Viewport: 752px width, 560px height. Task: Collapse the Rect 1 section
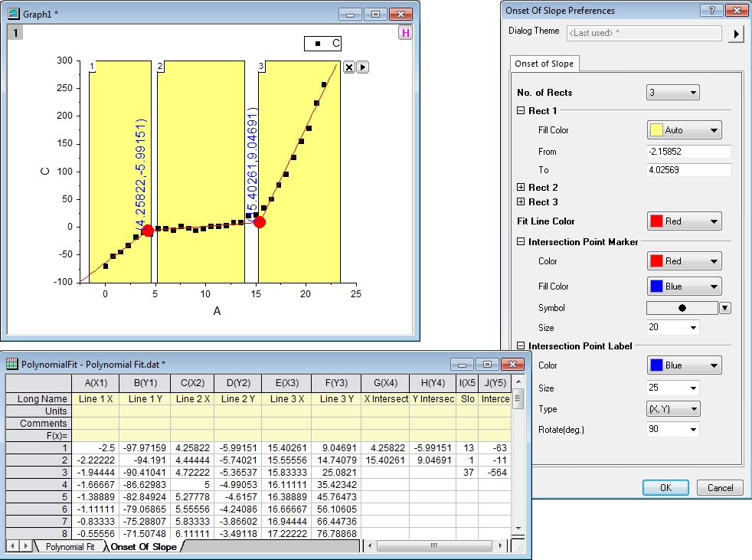521,111
